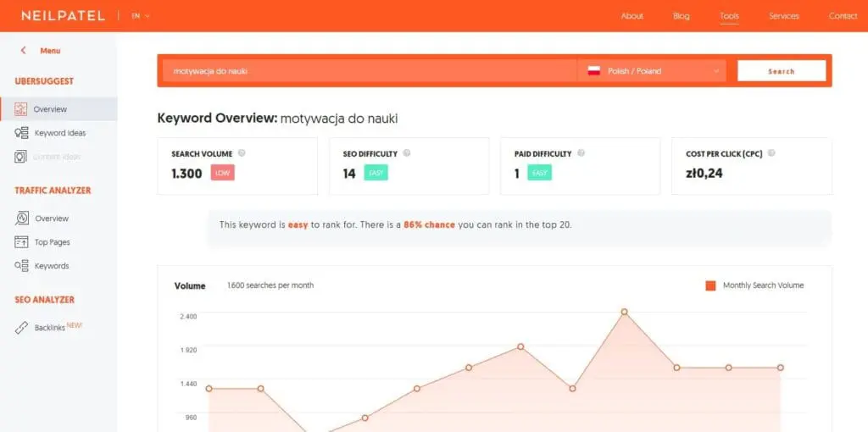The height and width of the screenshot is (432, 868).
Task: Click the Menu label in sidebar
Action: click(50, 51)
